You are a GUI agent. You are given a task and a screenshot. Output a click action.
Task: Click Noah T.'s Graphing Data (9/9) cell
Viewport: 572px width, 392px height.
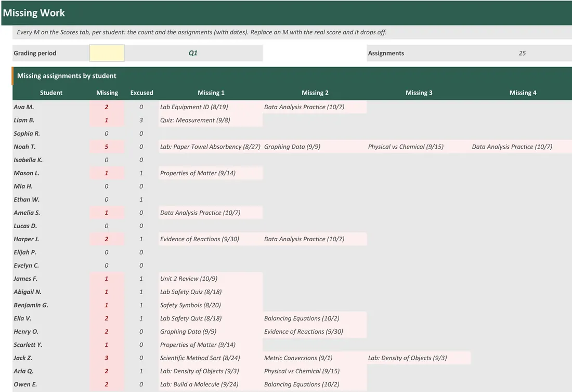315,147
